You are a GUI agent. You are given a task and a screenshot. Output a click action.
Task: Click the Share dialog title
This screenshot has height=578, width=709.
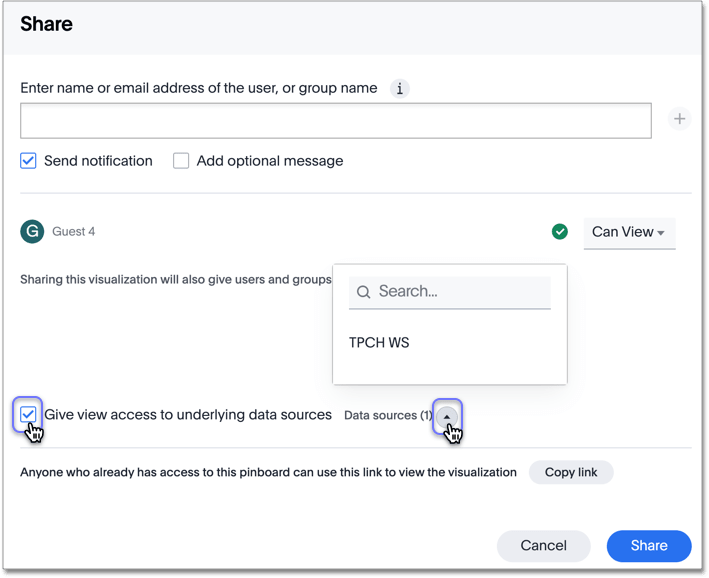(x=46, y=24)
